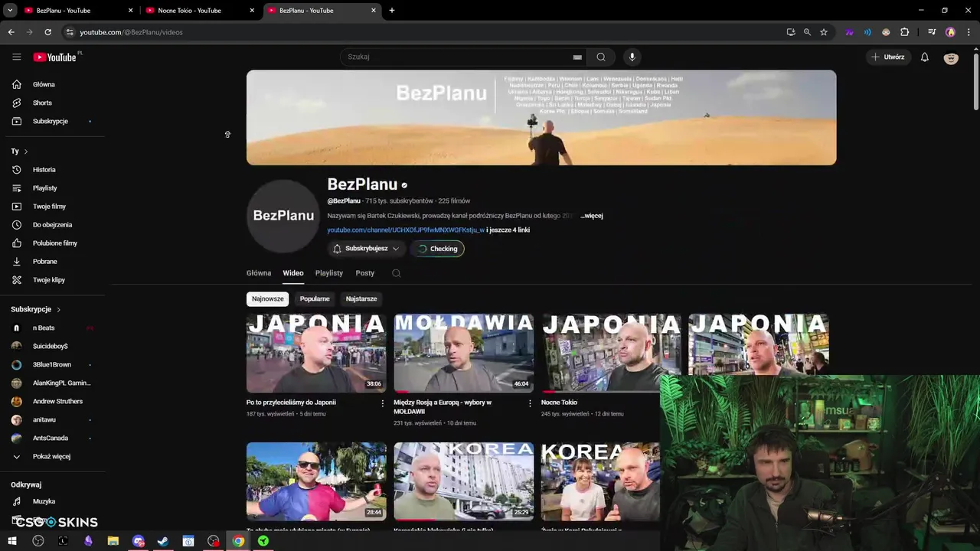Switch to the first 'BezPlanu - YouTube' browser tab
980x551 pixels.
point(78,11)
